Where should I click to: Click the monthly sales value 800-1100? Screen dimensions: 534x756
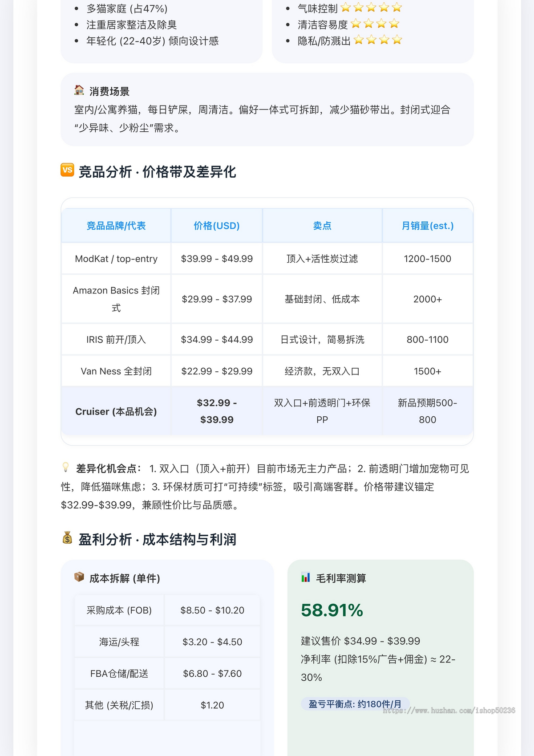click(428, 339)
